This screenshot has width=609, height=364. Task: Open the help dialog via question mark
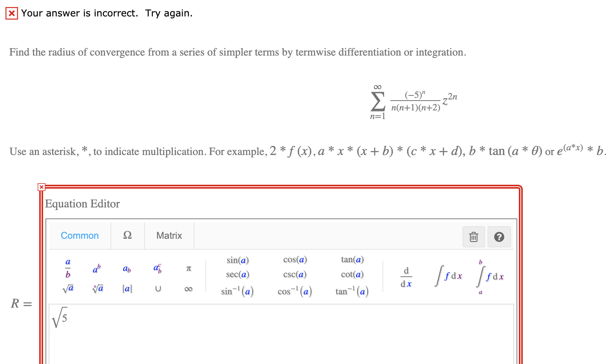(x=499, y=236)
